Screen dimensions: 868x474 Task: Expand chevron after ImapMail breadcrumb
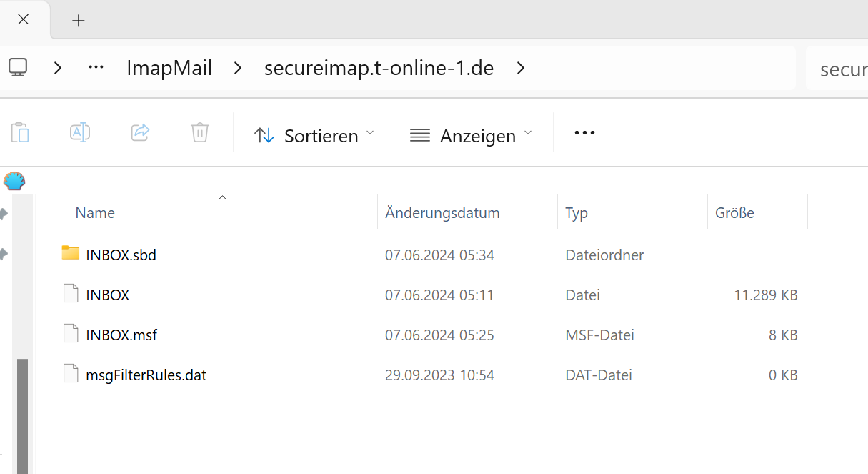pyautogui.click(x=238, y=68)
